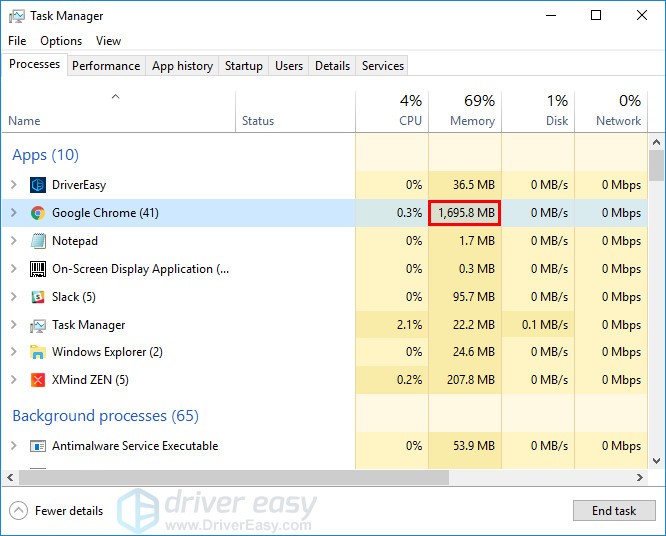Open the View menu
The image size is (666, 536).
pyautogui.click(x=108, y=41)
